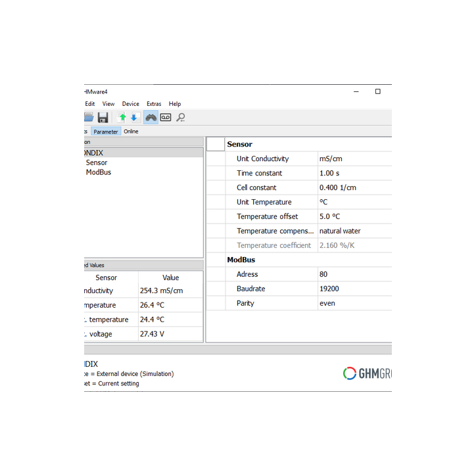Click the voltage row label in measured values
The width and height of the screenshot is (476, 476).
click(x=99, y=334)
